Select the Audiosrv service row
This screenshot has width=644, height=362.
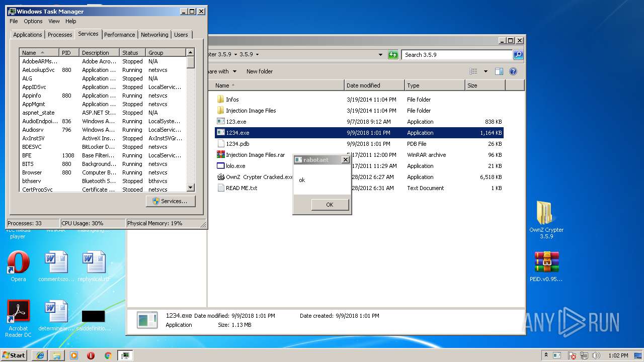tap(103, 130)
